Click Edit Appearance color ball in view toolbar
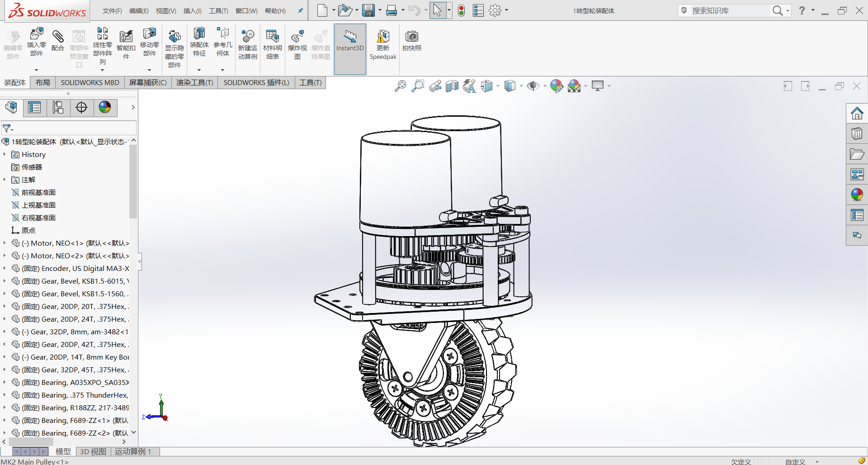Image resolution: width=868 pixels, height=465 pixels. click(x=557, y=86)
